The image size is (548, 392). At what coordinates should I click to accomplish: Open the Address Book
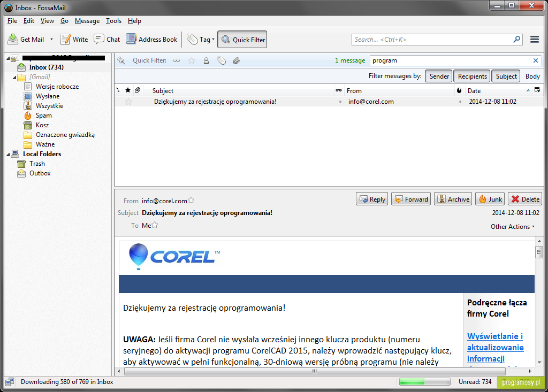click(151, 40)
